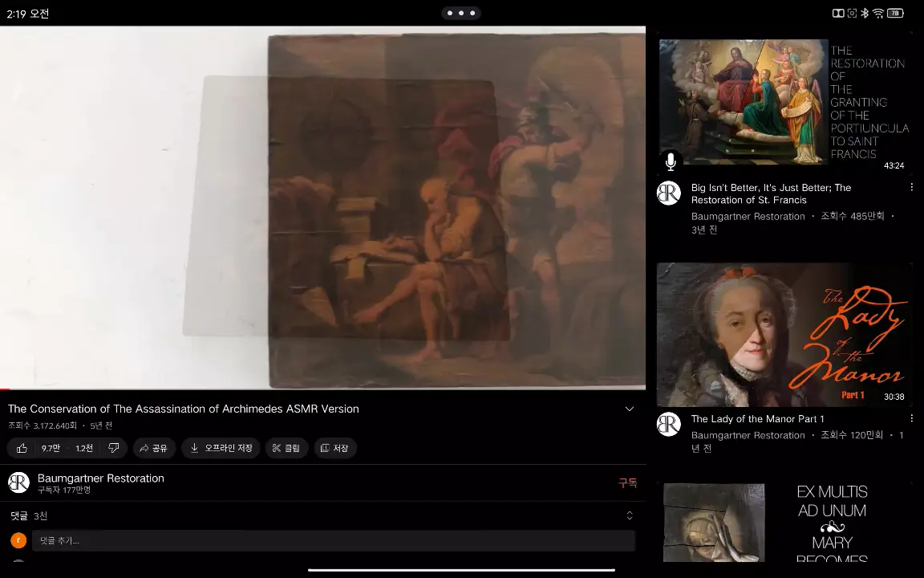
Task: Share the video via 공유 button
Action: click(x=154, y=448)
